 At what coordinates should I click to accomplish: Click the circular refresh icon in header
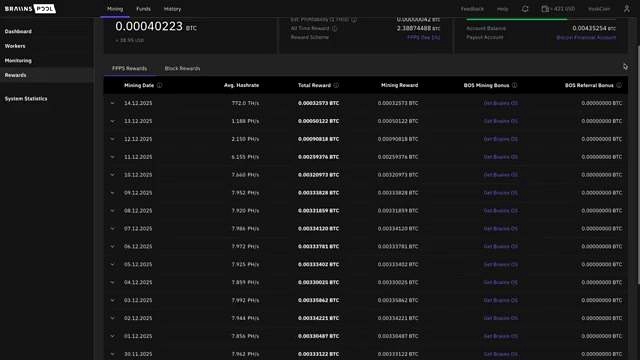pos(525,9)
